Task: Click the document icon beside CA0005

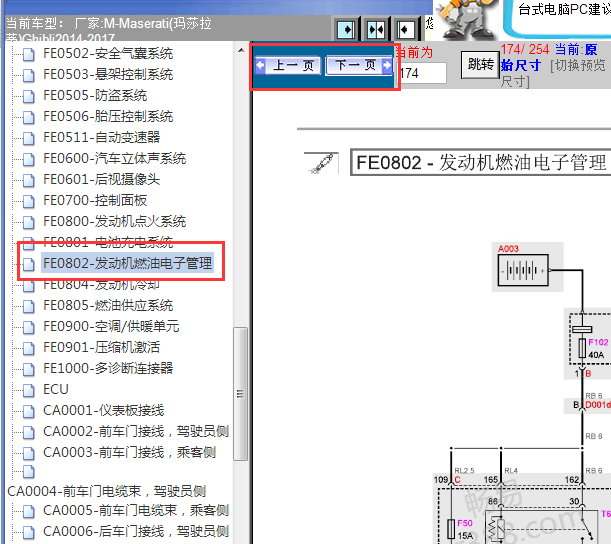Action: coord(28,511)
